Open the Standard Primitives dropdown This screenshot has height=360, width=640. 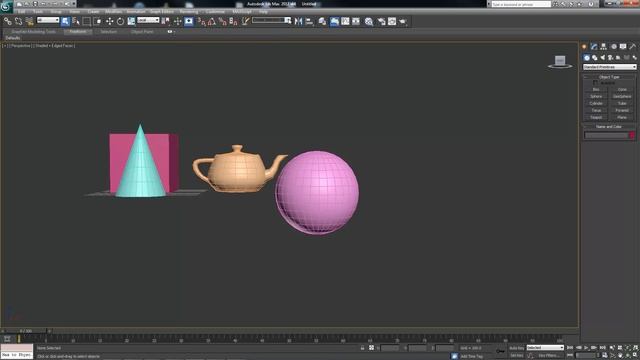click(610, 67)
